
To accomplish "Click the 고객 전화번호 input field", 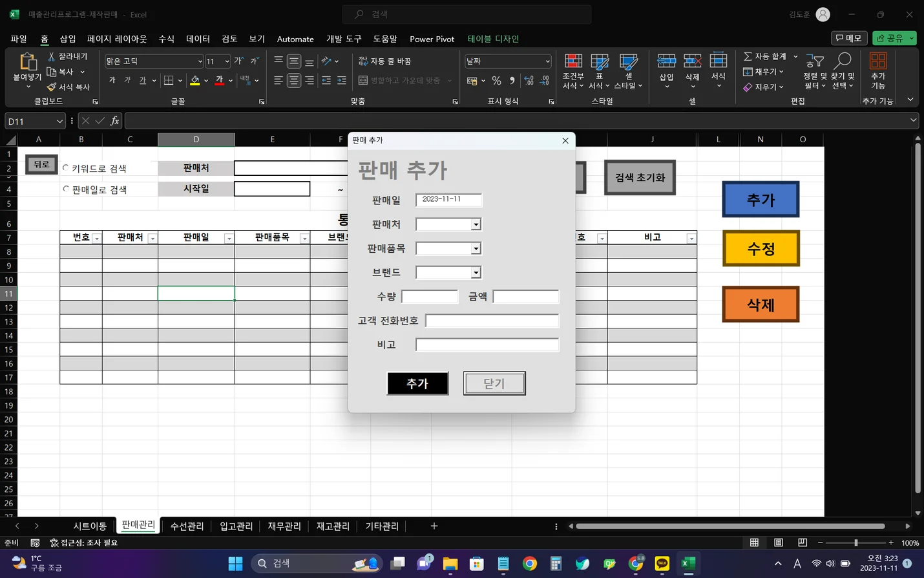I will (x=492, y=321).
